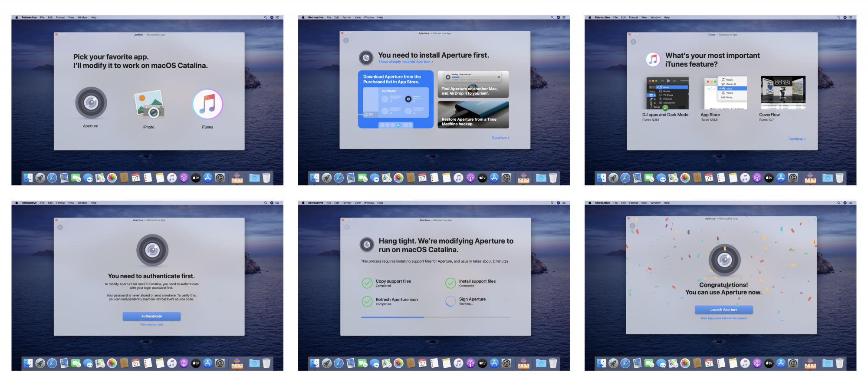
Task: Open Siri in menu bar above install Aperture window
Action: tap(558, 17)
